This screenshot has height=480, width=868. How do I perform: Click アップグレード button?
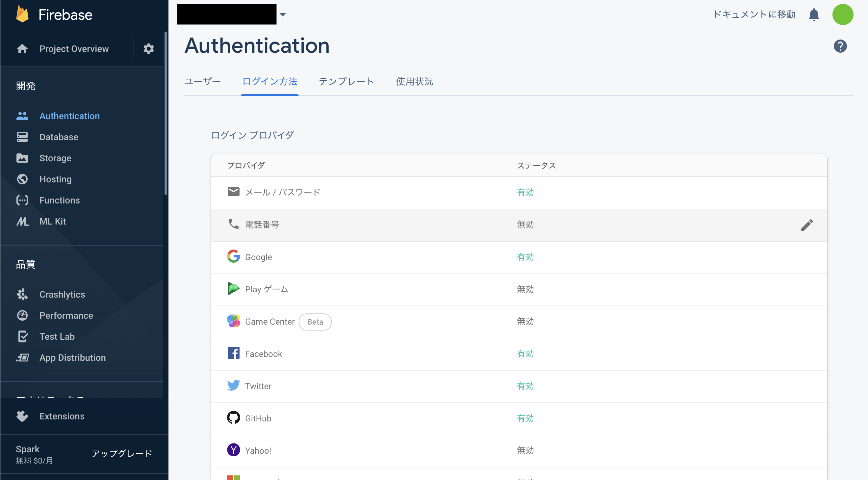121,453
